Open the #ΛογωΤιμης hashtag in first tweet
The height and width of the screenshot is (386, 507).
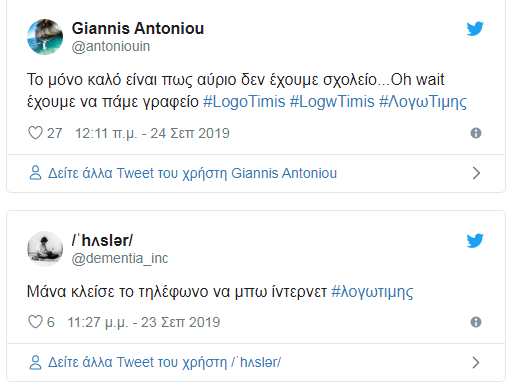coord(423,101)
